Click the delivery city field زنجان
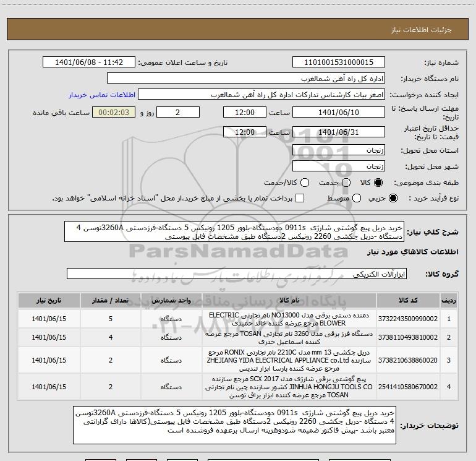Image resolution: width=476 pixels, height=461 pixels. click(x=339, y=166)
